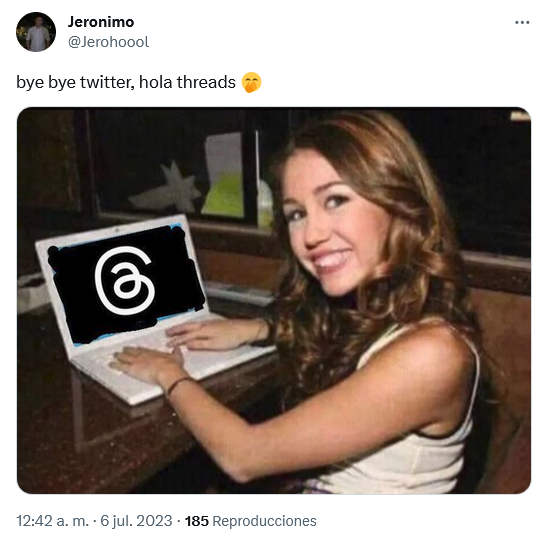Click the hand-over-mouth emoji in the tweet
The height and width of the screenshot is (547, 548).
click(x=251, y=82)
